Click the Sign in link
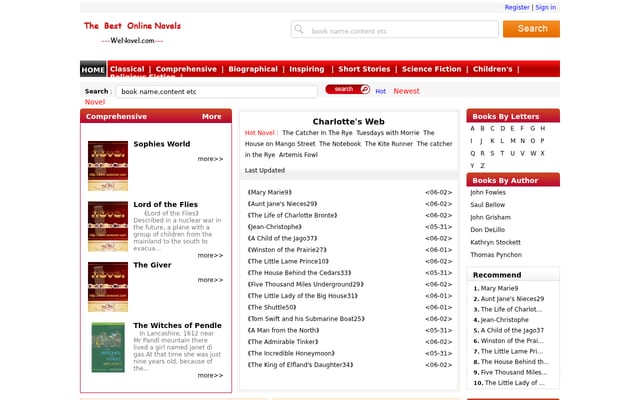This screenshot has height=400, width=640. pos(546,7)
